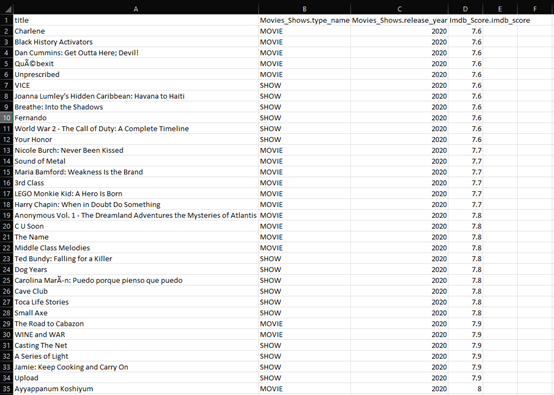Select 'Middle Class Melodies' cell
554x395 pixels.
(x=136, y=248)
